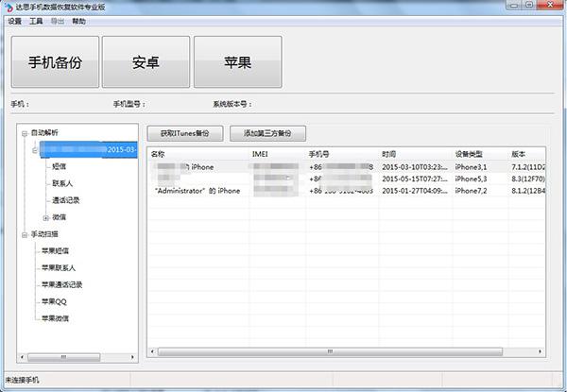Click tree panel scrollbar left arrow
567x392 pixels.
(22, 357)
